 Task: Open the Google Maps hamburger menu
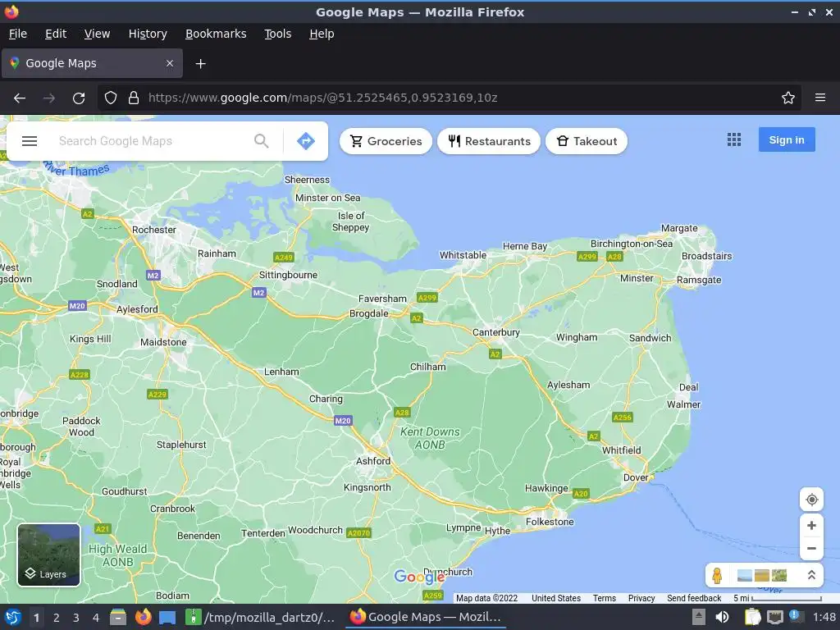(x=30, y=141)
